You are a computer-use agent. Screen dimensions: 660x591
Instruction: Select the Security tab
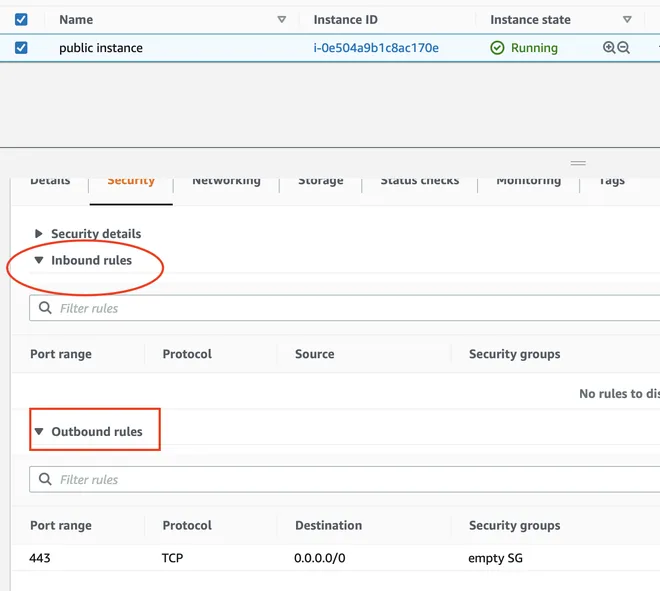pos(131,181)
